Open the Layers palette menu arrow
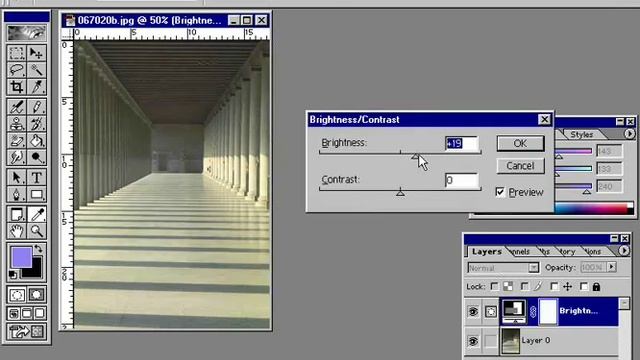 click(624, 251)
